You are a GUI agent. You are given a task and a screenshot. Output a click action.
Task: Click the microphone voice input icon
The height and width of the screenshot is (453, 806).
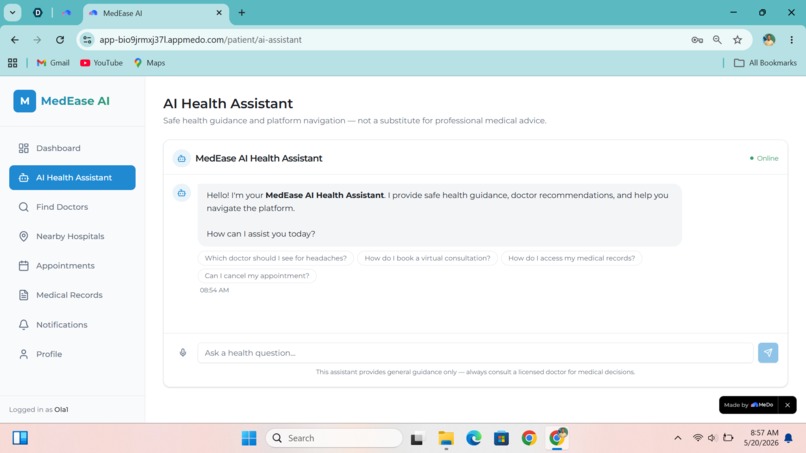182,353
